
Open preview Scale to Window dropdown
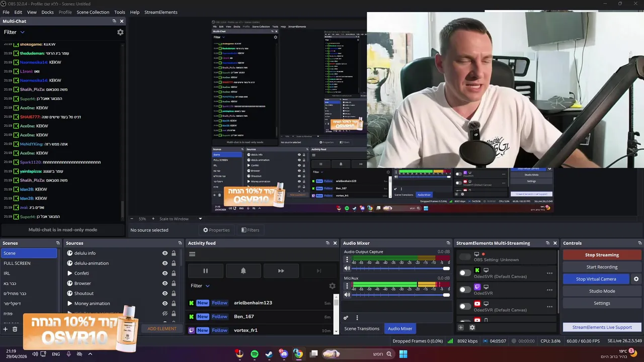tap(181, 219)
